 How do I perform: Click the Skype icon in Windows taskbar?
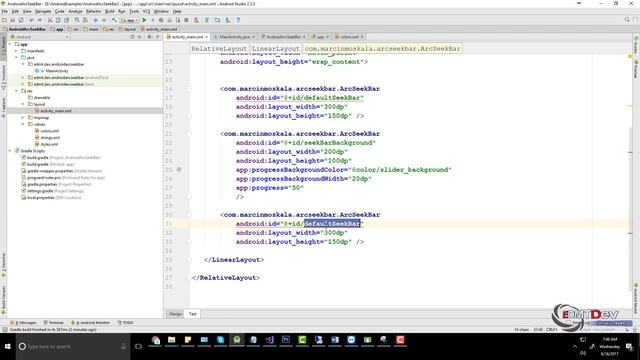coord(220,340)
